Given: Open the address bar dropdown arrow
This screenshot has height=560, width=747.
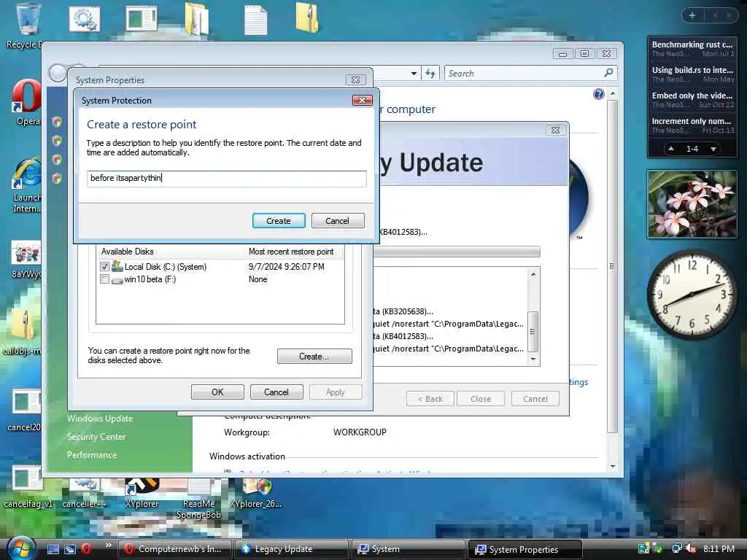Looking at the screenshot, I should (x=414, y=74).
